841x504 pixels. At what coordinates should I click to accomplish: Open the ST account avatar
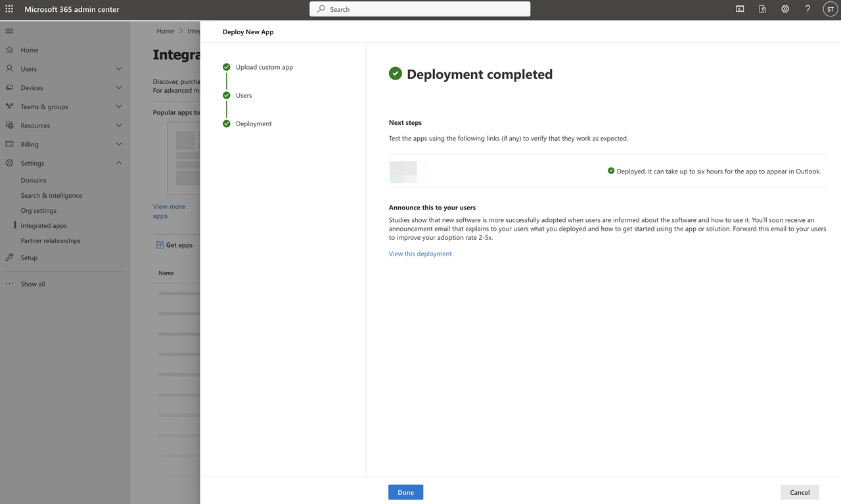point(830,9)
